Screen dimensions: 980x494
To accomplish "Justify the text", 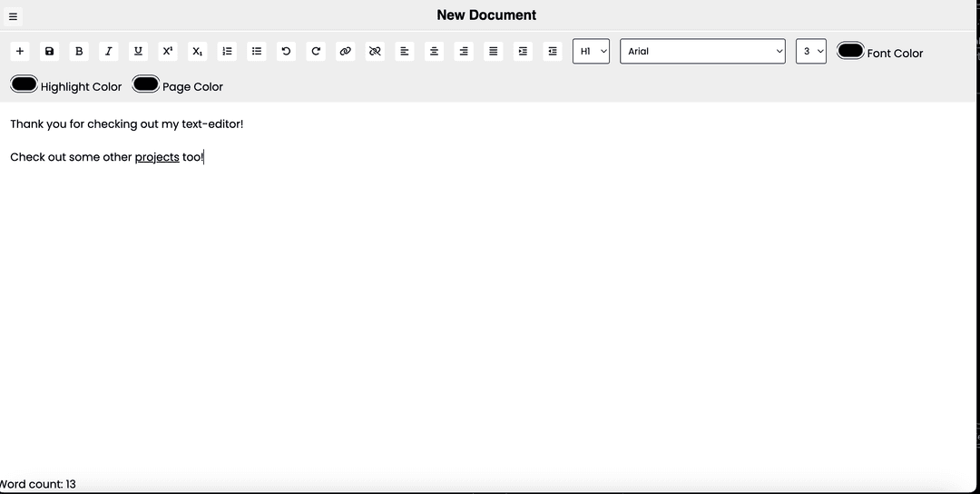I will coord(494,51).
